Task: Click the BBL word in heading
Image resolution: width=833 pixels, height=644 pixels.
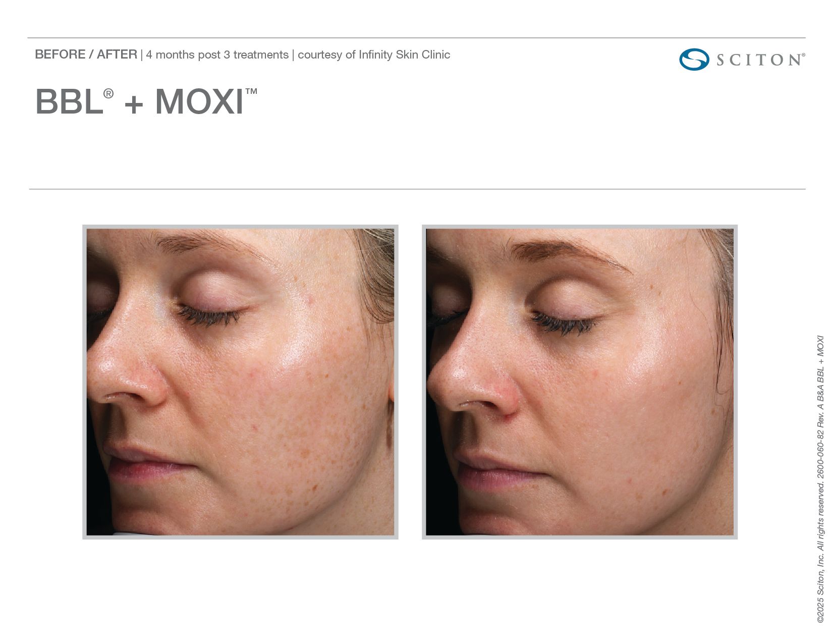Action: click(x=69, y=102)
